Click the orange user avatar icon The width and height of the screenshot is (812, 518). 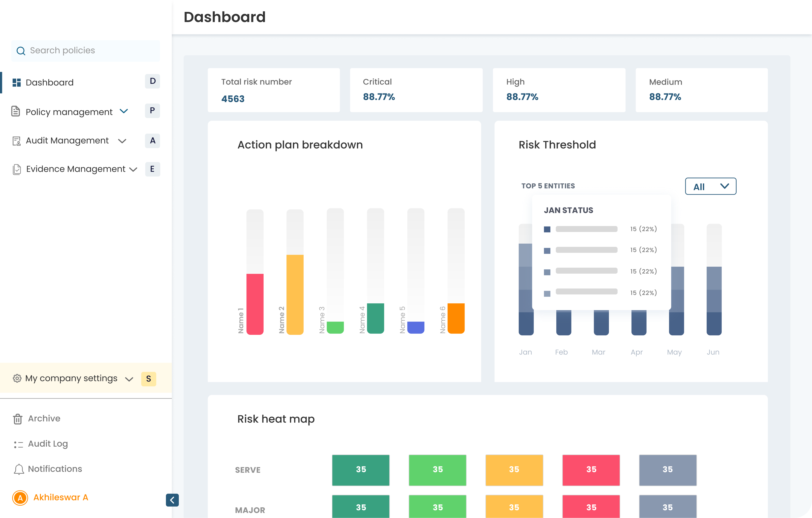click(20, 498)
